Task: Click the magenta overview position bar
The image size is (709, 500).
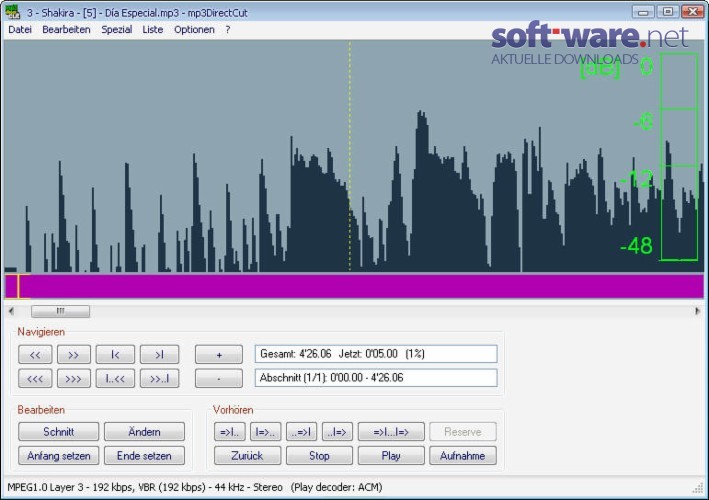Action: pos(354,287)
